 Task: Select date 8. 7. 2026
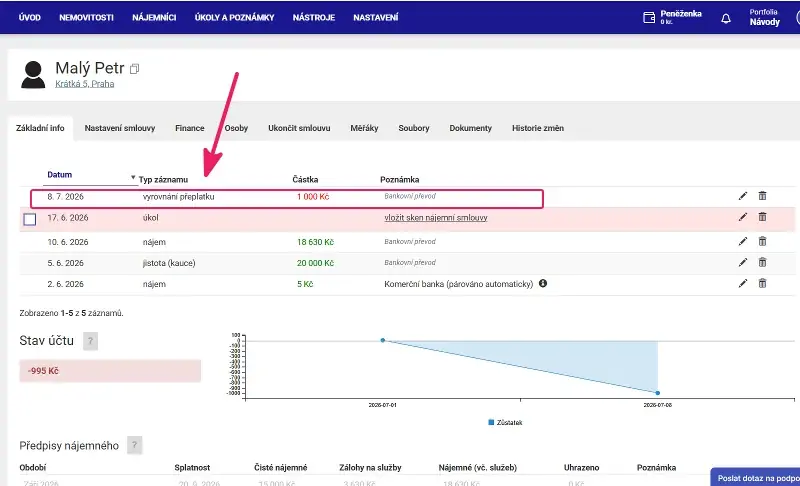click(x=65, y=196)
